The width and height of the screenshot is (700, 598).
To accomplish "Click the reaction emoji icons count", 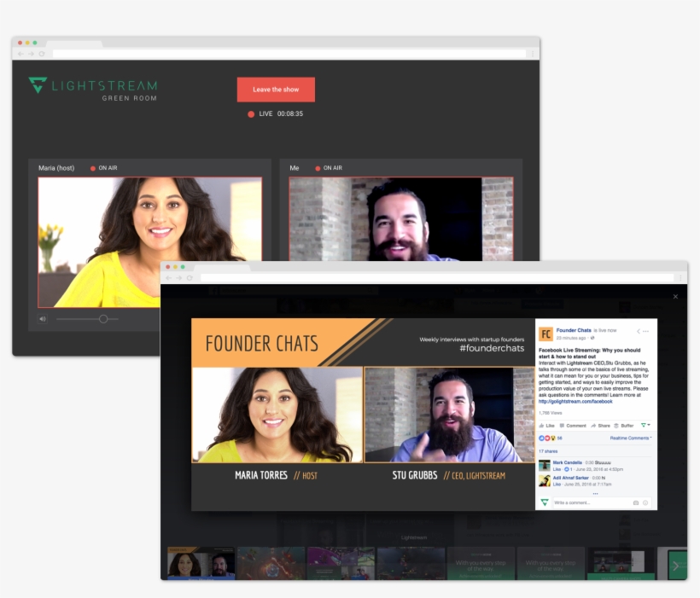I will click(551, 438).
